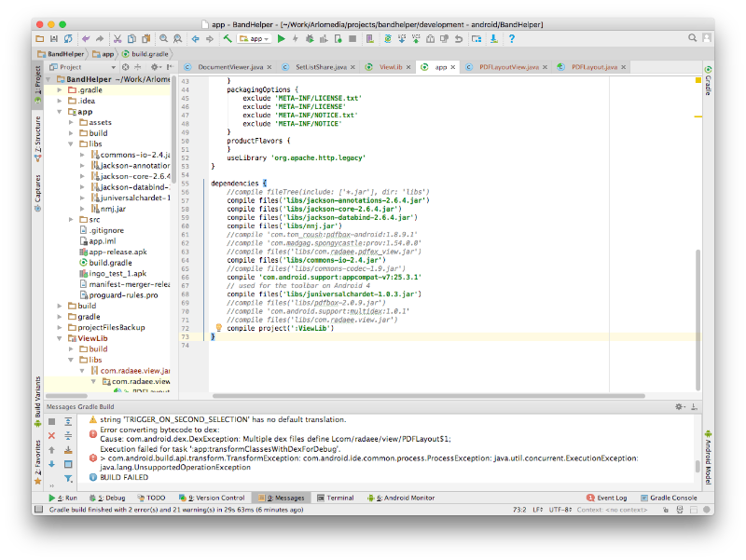Image resolution: width=746 pixels, height=560 pixels.
Task: Open the Event Log button
Action: pos(611,498)
